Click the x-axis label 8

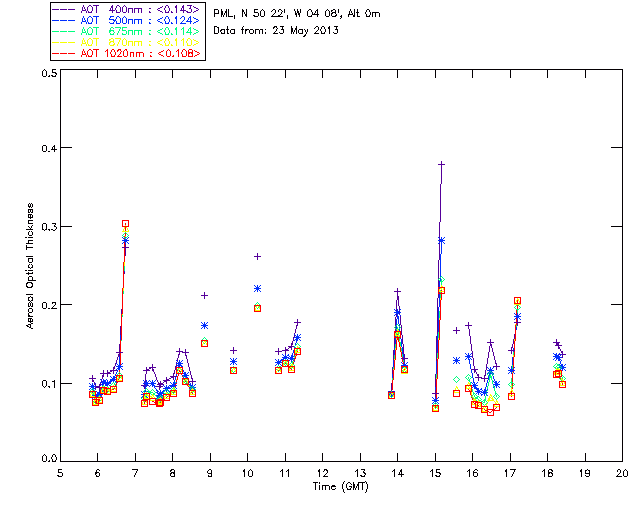coord(173,473)
